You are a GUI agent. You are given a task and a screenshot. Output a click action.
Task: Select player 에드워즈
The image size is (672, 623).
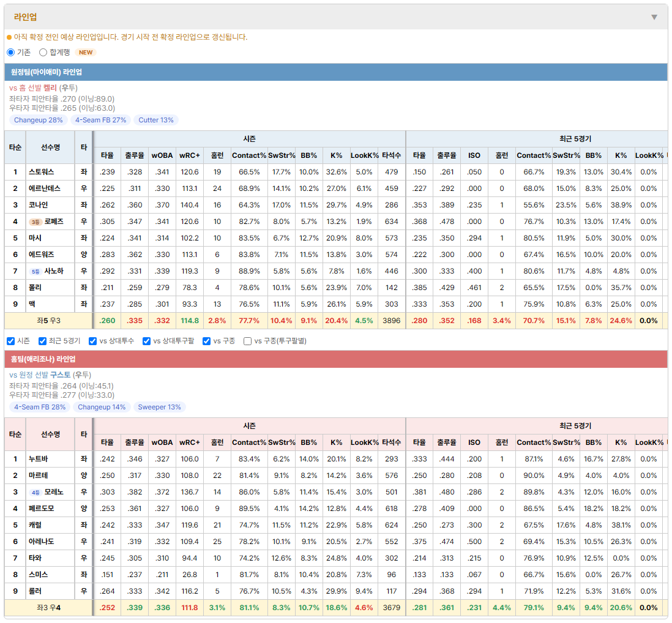point(41,255)
